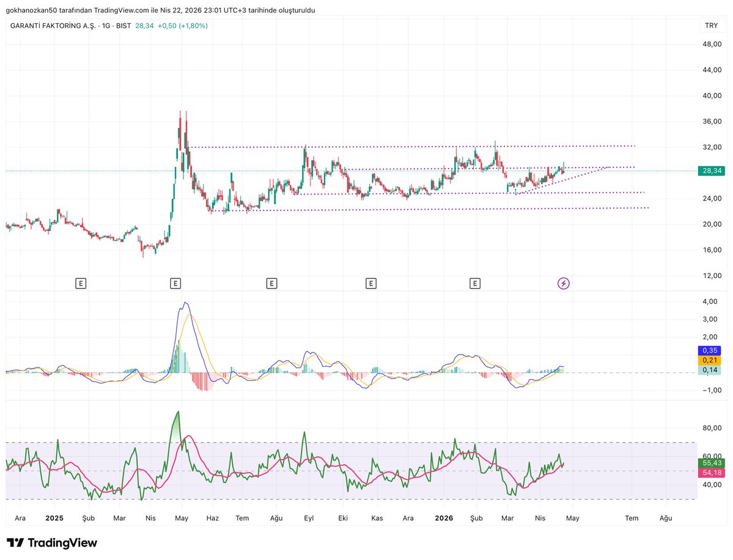This screenshot has height=560, width=733.
Task: Click the green 28,34 price tag on axis
Action: (712, 171)
